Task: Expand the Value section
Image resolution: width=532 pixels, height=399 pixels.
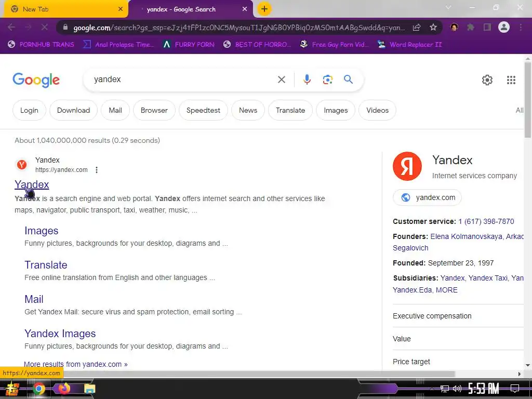Action: tap(458, 339)
